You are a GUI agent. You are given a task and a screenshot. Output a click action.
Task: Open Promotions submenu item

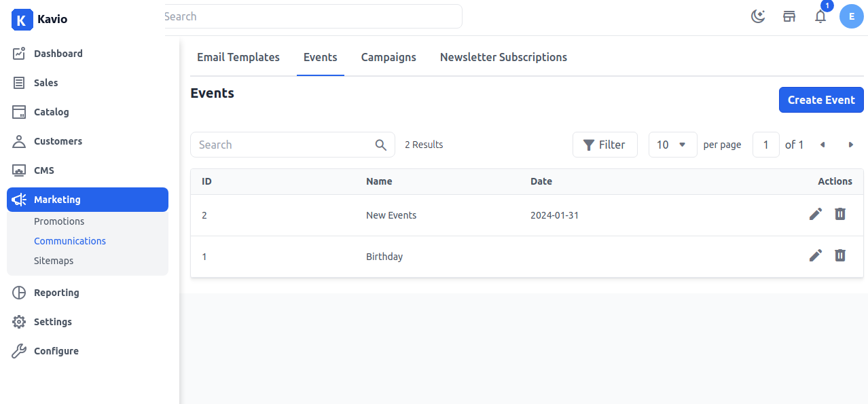point(59,221)
